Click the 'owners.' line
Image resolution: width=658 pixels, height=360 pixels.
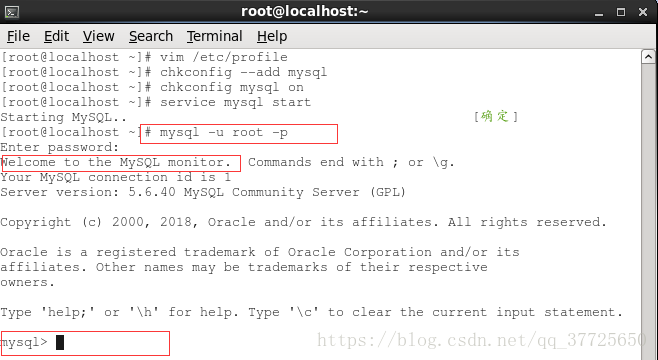click(x=28, y=282)
